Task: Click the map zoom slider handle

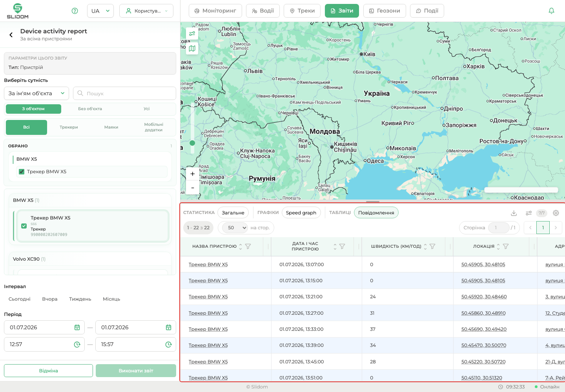Action: 192,143
